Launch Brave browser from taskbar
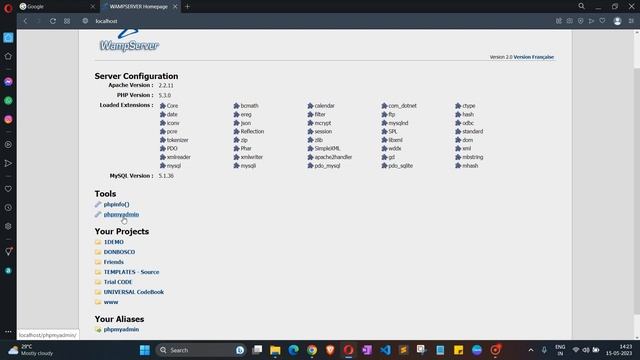This screenshot has height=360, width=640. click(330, 350)
